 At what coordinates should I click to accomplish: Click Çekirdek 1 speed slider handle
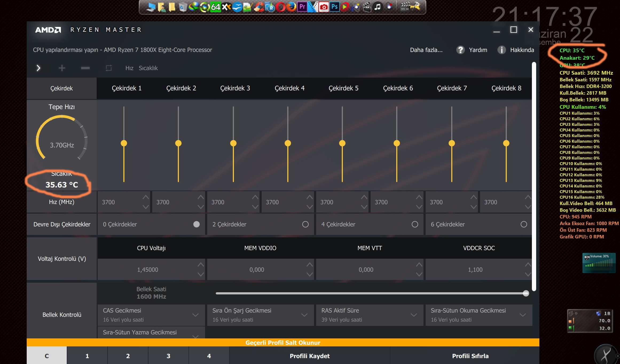[124, 143]
